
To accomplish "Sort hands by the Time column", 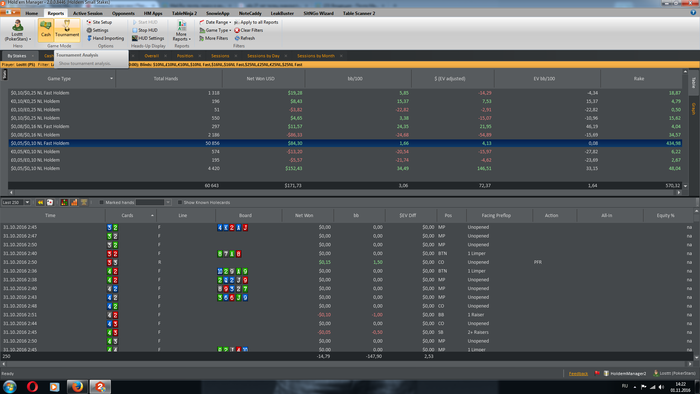I will point(50,215).
